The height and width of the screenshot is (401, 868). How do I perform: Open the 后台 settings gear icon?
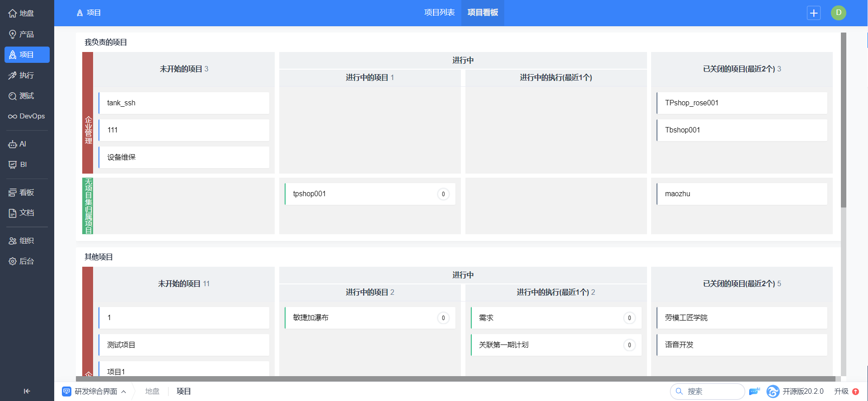click(x=13, y=261)
